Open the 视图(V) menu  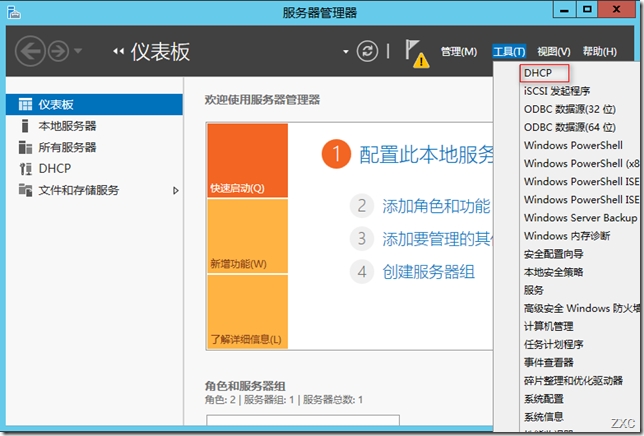coord(554,52)
